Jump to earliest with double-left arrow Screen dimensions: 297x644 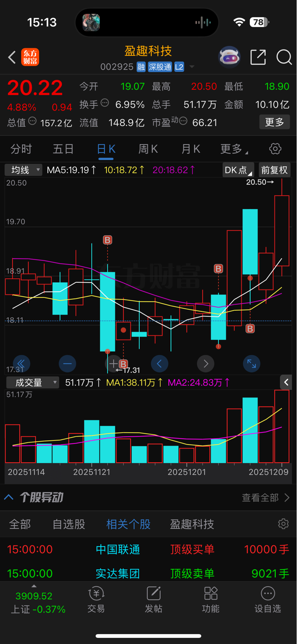21,364
